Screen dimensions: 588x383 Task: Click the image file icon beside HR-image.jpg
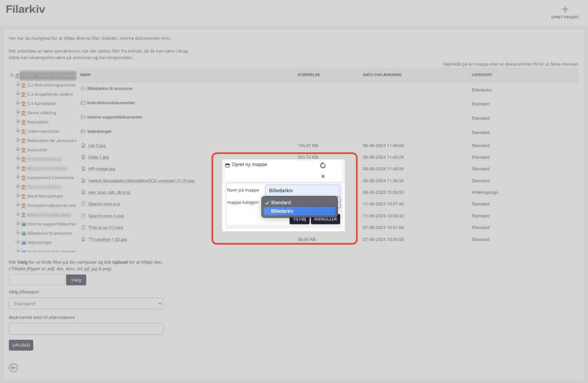pos(84,169)
